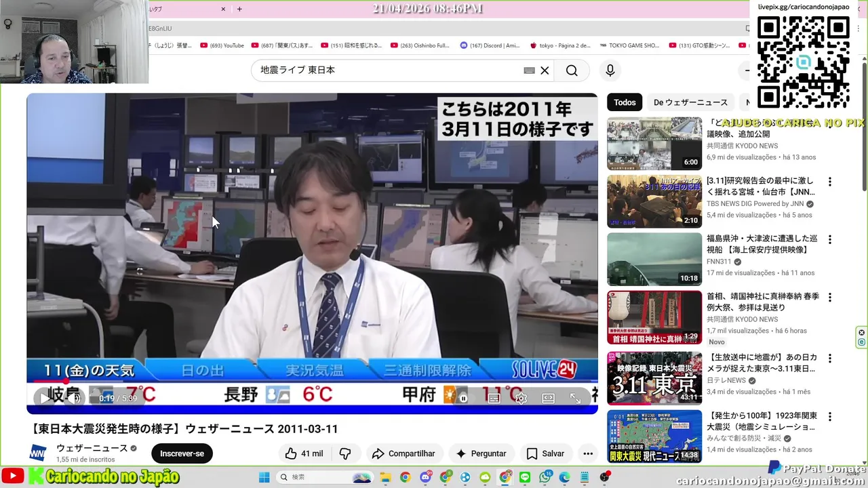Open options menu for TBS NEWS DIG video
Screen dimensions: 868x488
tap(829, 182)
